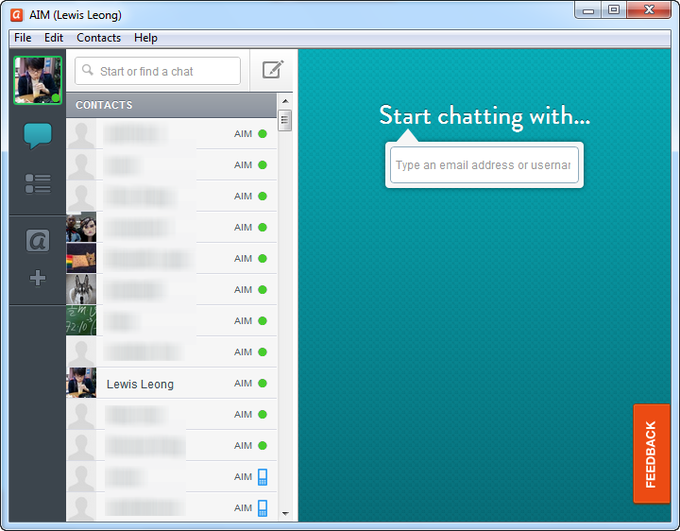The width and height of the screenshot is (680, 531).
Task: Select the Lewis Leong contact
Action: pyautogui.click(x=171, y=384)
